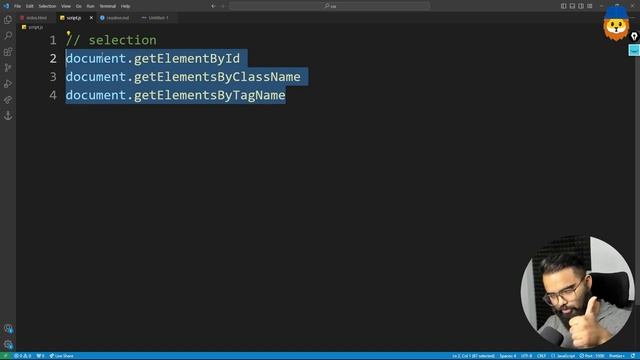Open the Explorer view in activity bar
The width and height of the screenshot is (640, 360).
pyautogui.click(x=8, y=20)
